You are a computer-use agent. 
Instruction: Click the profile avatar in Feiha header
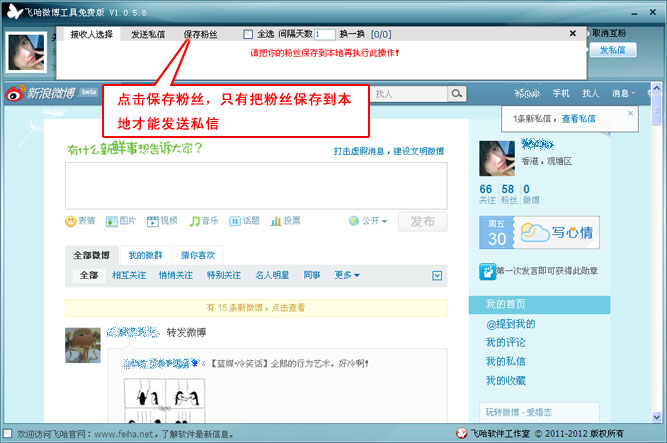coord(26,52)
